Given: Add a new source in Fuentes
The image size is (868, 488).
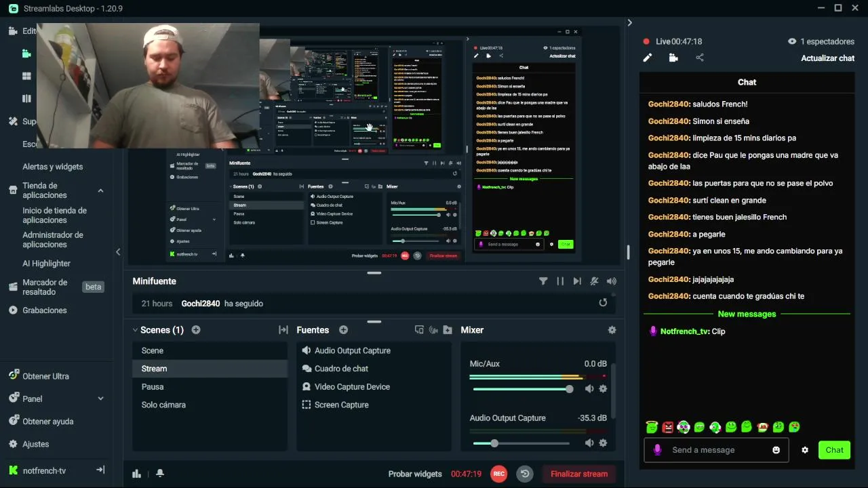Looking at the screenshot, I should pyautogui.click(x=343, y=330).
